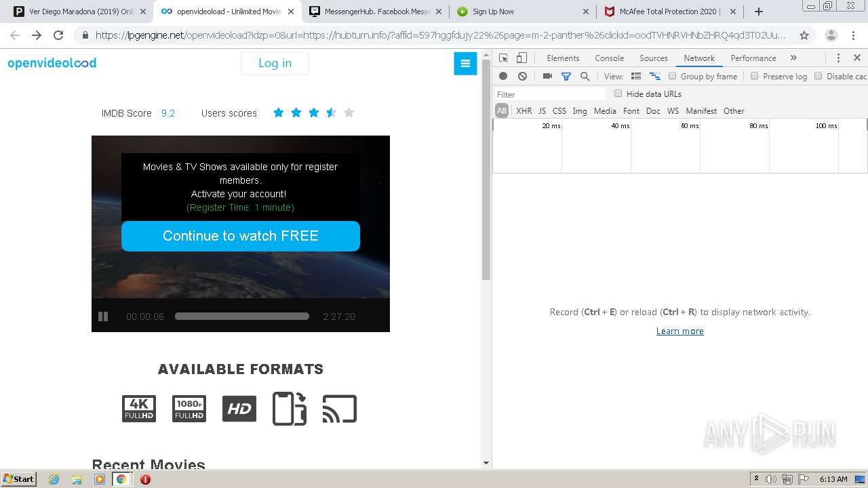
Task: Click the DevTools inspect element picker icon
Action: [503, 58]
